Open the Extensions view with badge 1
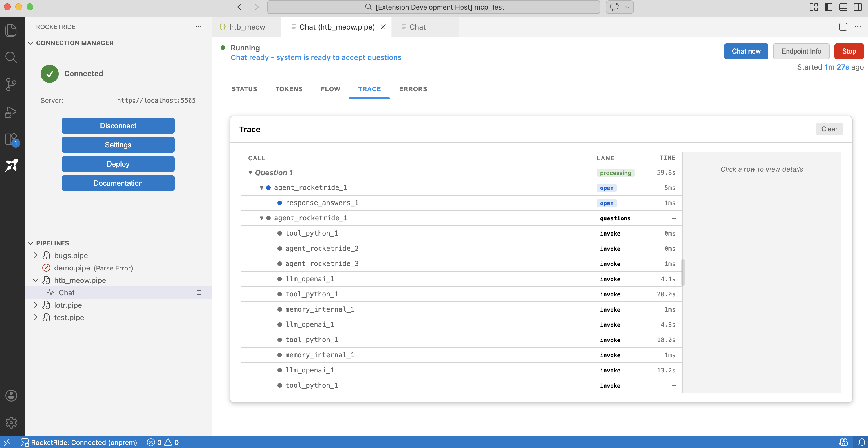Image resolution: width=868 pixels, height=448 pixels. tap(11, 139)
